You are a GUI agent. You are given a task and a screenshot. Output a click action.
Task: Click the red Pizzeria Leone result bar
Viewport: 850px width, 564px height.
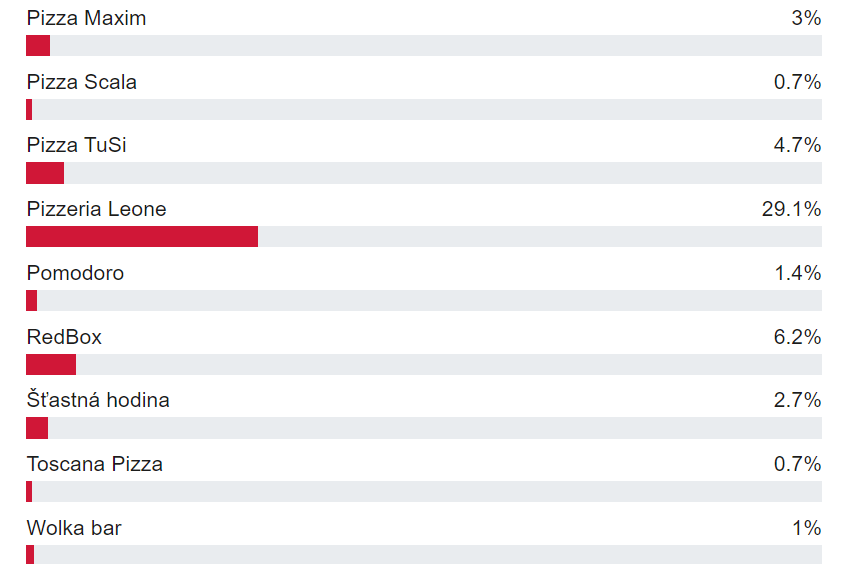(x=142, y=237)
